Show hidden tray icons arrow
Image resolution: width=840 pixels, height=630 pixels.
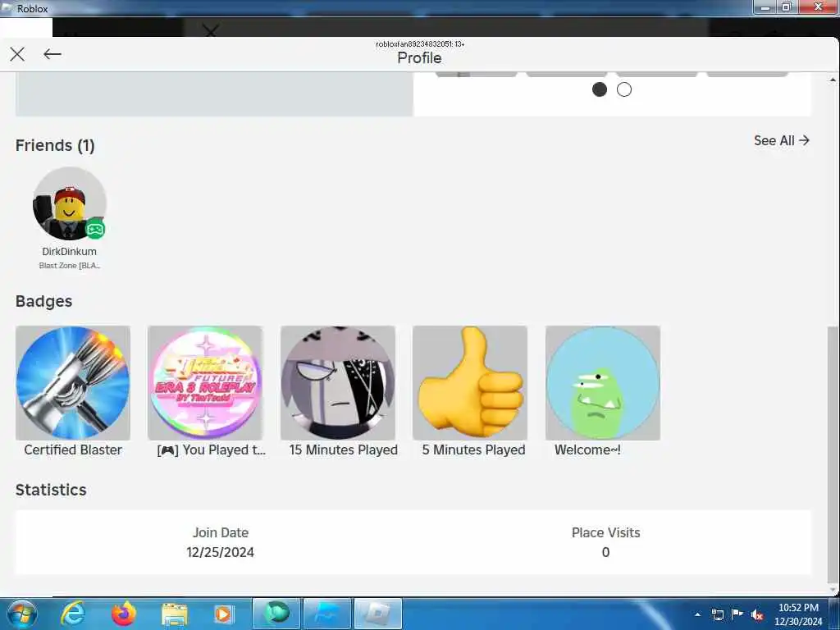click(697, 614)
